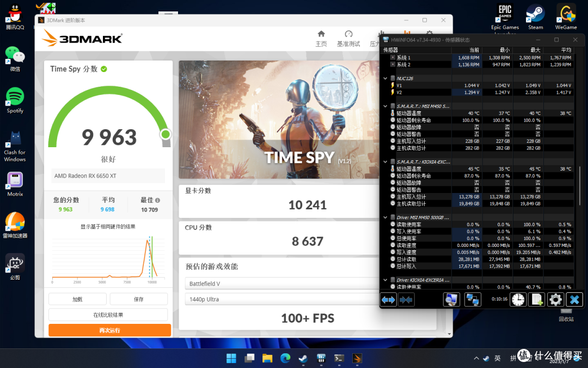Open 雷神加速器 desktop icon

(15, 225)
